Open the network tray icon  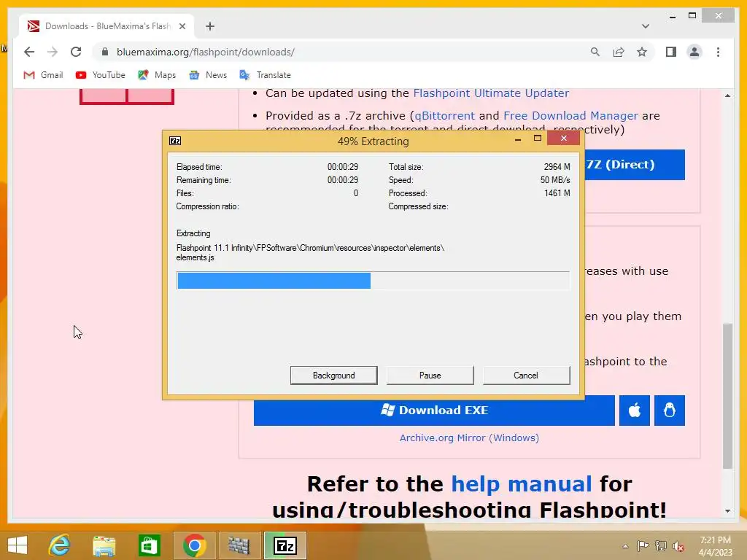660,545
